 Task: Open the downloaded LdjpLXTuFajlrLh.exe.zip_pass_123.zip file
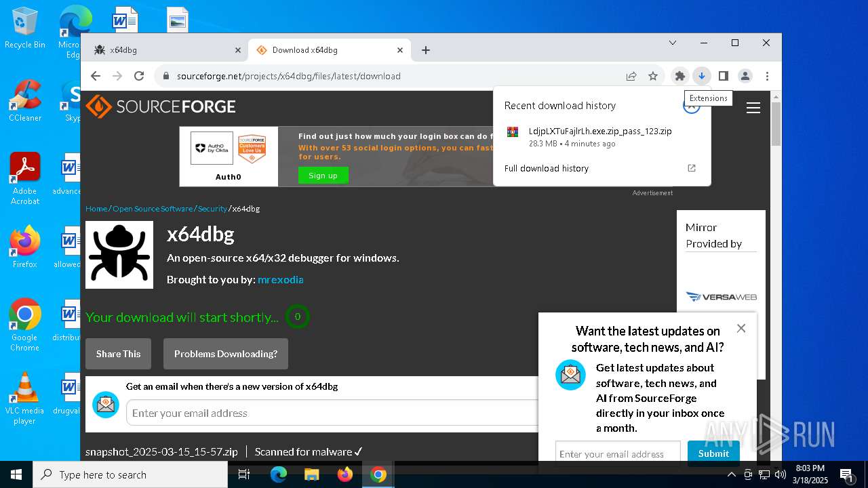point(600,136)
